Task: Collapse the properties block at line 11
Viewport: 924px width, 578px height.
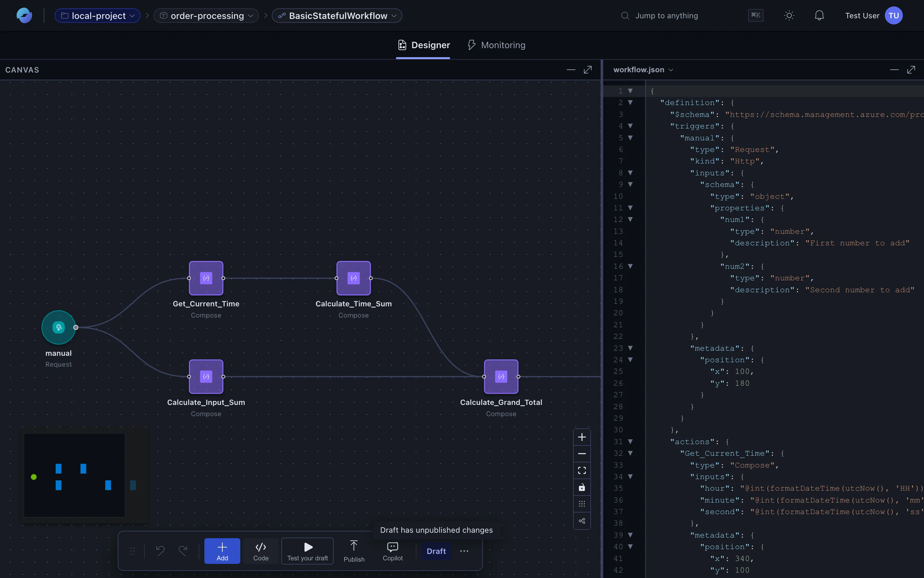Action: click(630, 208)
